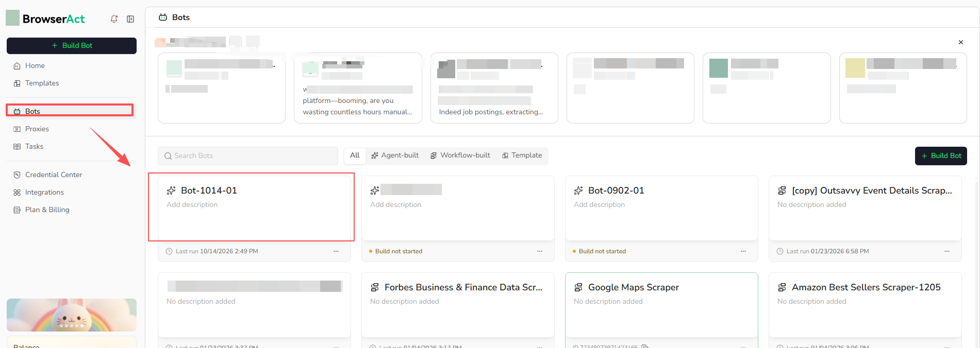
Task: Click the workflow icon on Google Maps Scraper
Action: (578, 287)
